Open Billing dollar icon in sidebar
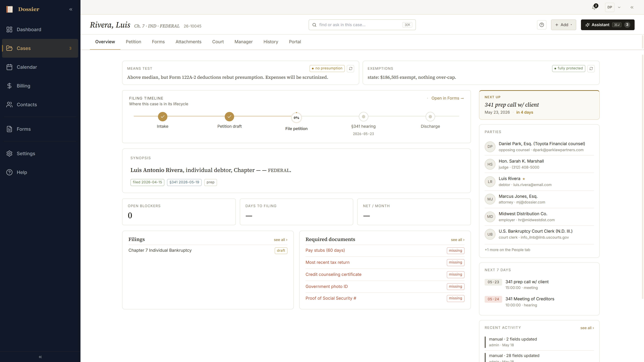 click(x=10, y=86)
